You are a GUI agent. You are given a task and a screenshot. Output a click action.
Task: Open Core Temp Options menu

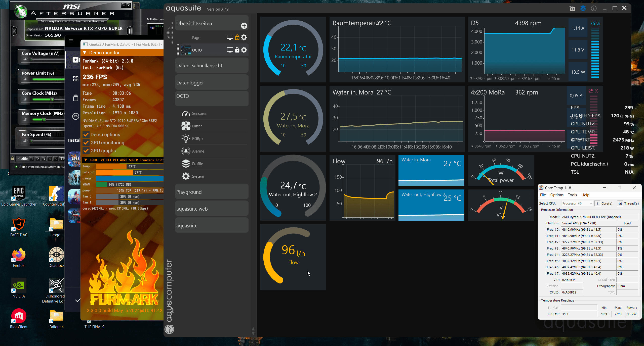point(557,195)
